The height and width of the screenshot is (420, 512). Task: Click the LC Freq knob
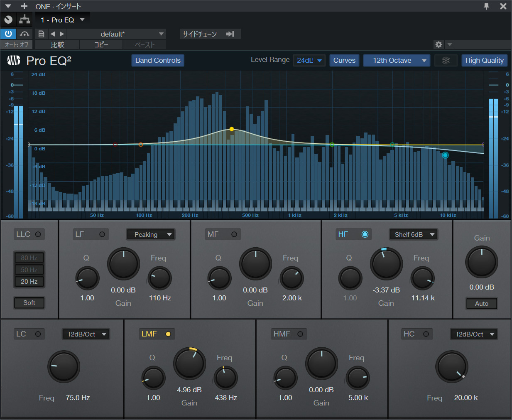pyautogui.click(x=64, y=367)
